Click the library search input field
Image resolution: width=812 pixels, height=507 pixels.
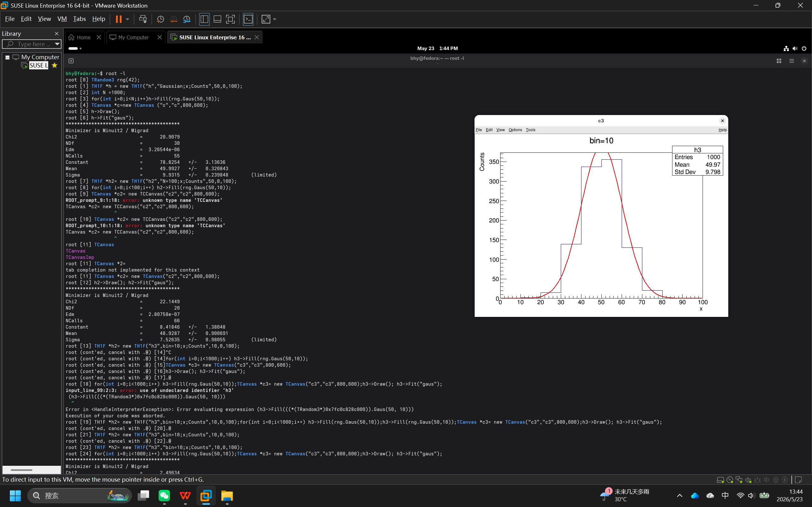click(32, 44)
